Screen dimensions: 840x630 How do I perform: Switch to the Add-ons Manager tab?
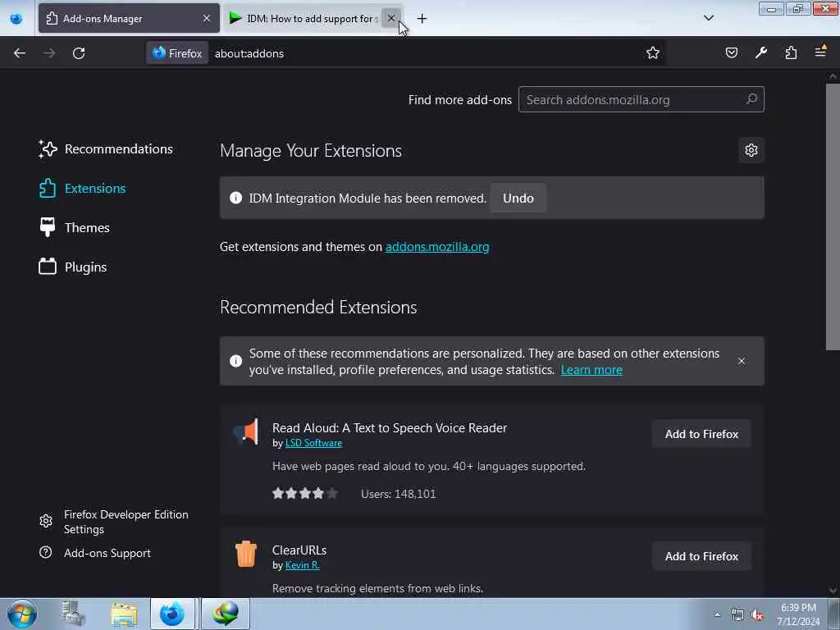click(x=129, y=18)
